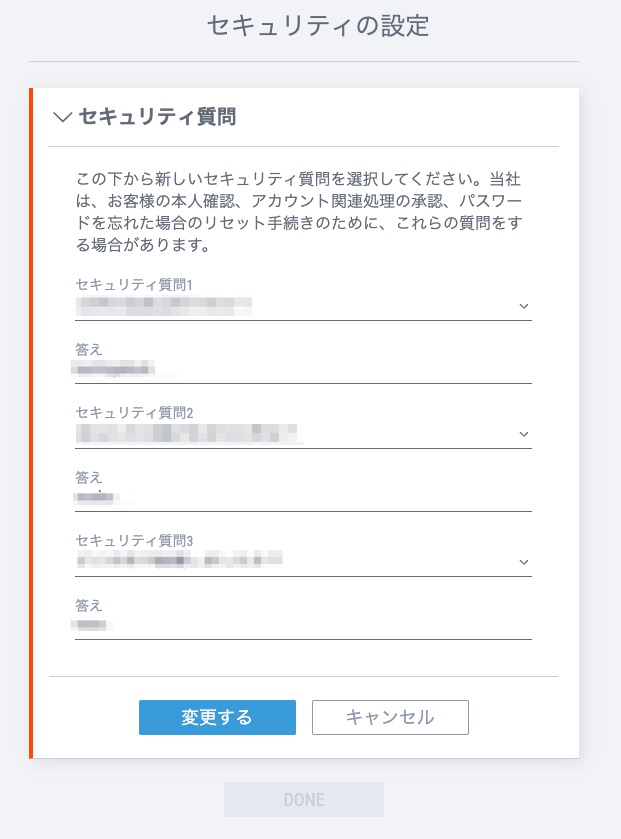Image resolution: width=621 pixels, height=839 pixels.
Task: Click the セキュリティ質問2 field label
Action: coord(134,412)
